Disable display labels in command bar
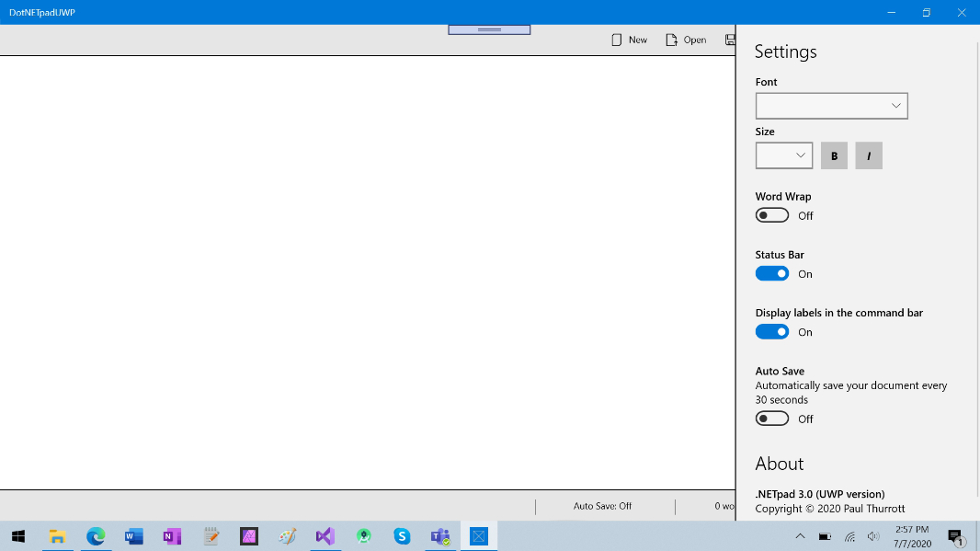980x551 pixels. pos(772,332)
